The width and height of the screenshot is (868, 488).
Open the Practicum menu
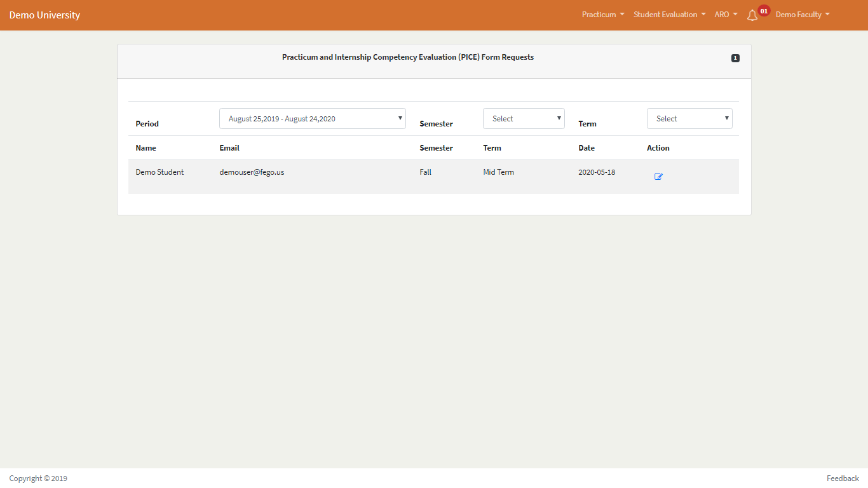click(599, 14)
